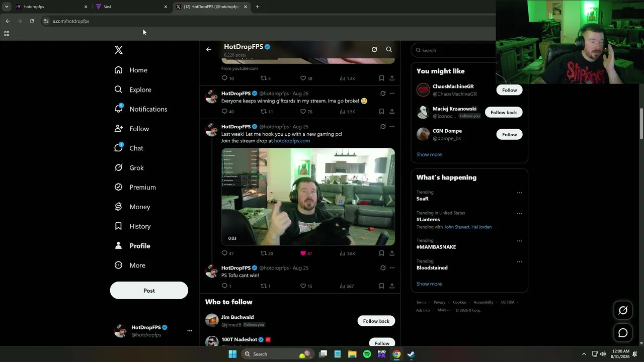Viewport: 644px width, 362px height.
Task: Open the floating Grok button
Action: tap(623, 311)
